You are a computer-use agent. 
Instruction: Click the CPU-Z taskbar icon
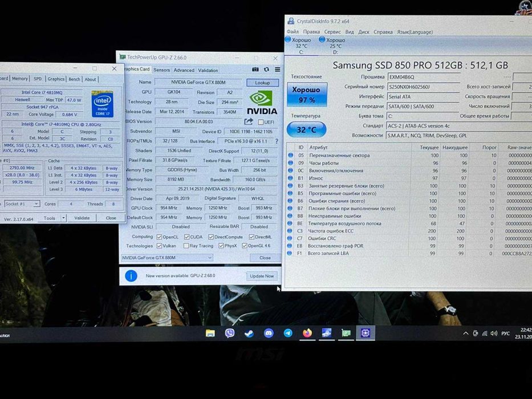(x=365, y=333)
